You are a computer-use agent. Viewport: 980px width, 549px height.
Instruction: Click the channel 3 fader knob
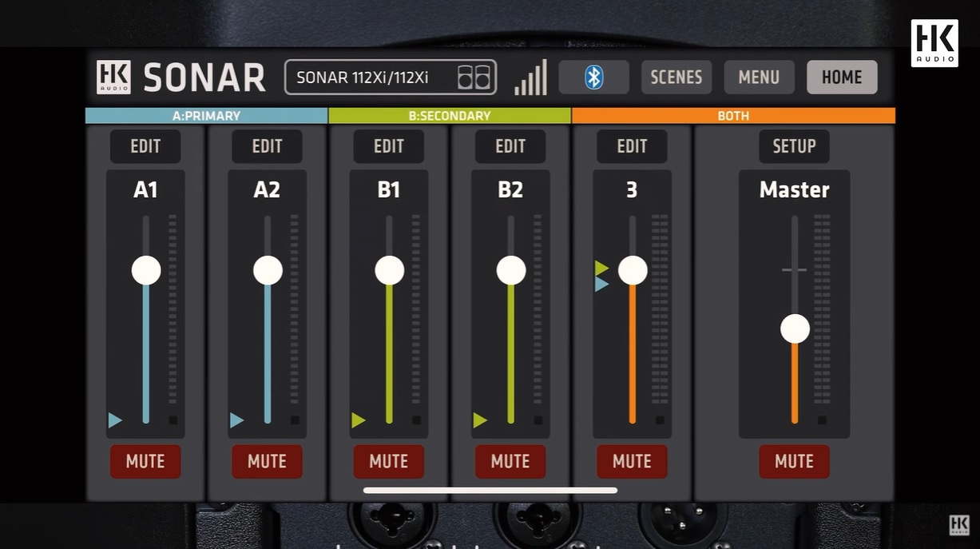(633, 270)
